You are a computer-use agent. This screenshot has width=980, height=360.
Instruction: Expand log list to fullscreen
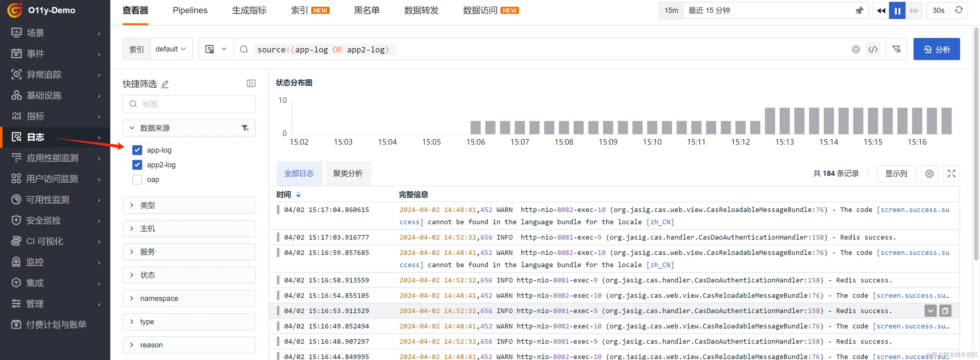pyautogui.click(x=951, y=174)
